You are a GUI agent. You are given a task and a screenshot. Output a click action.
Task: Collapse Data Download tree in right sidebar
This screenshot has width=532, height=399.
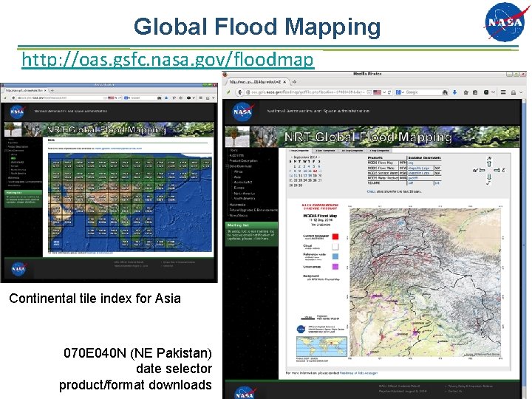point(227,166)
